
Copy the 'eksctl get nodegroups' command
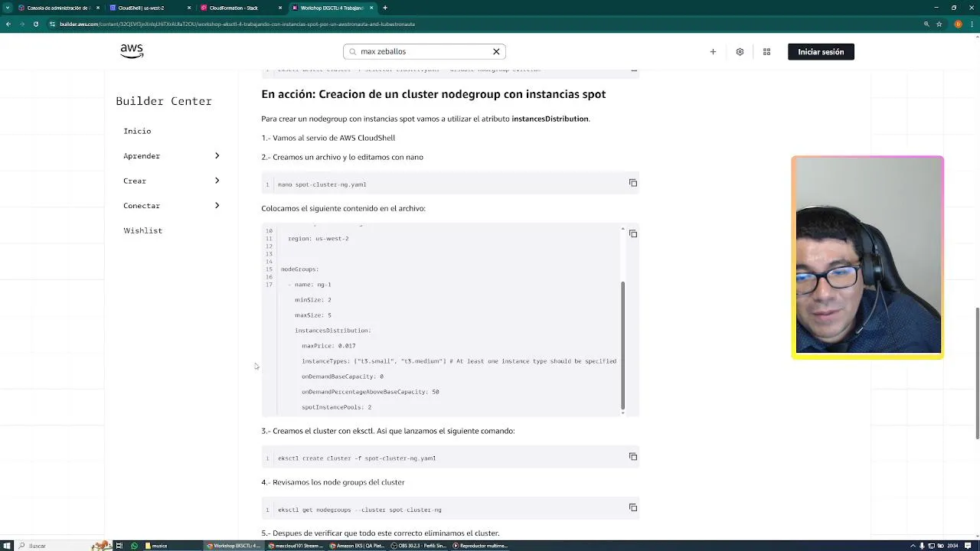(633, 507)
